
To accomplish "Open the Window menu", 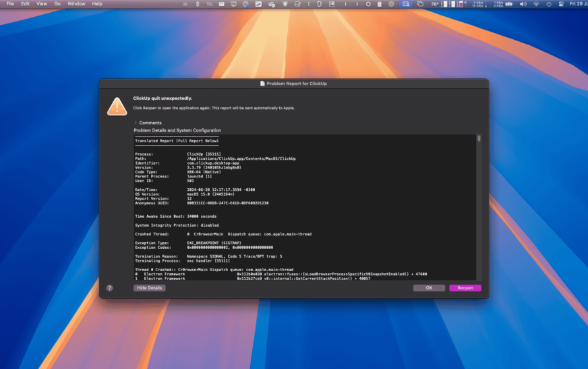I will [76, 4].
